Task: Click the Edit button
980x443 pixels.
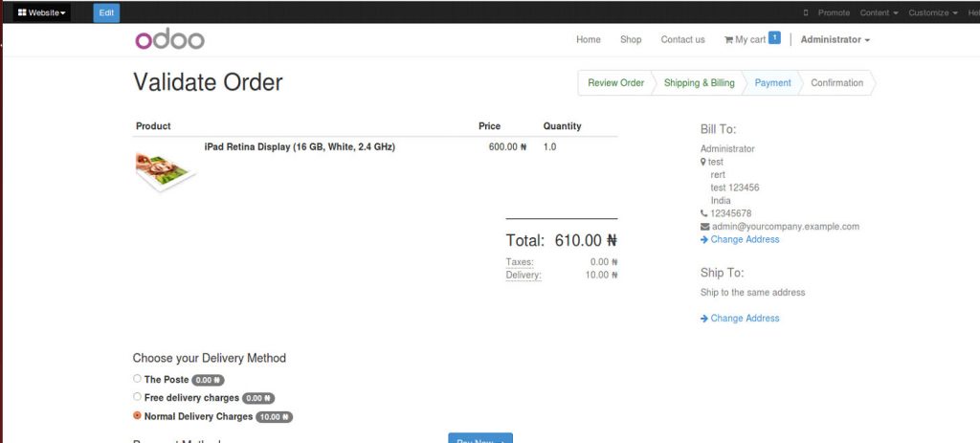Action: 106,12
